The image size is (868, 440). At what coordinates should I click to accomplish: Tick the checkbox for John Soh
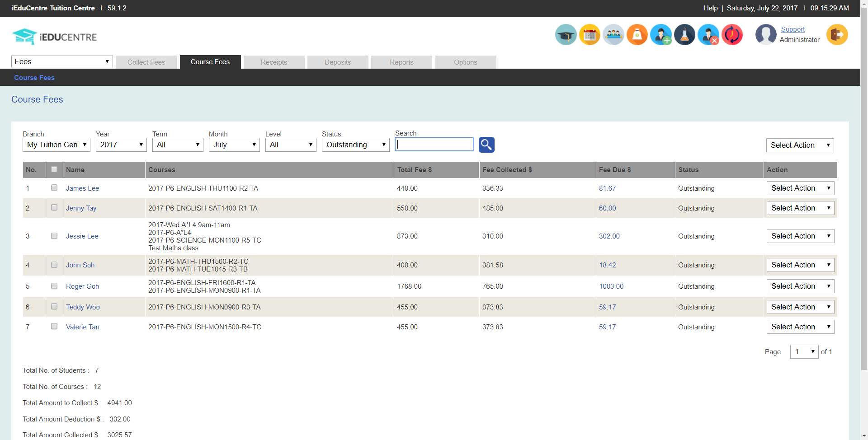click(x=54, y=265)
